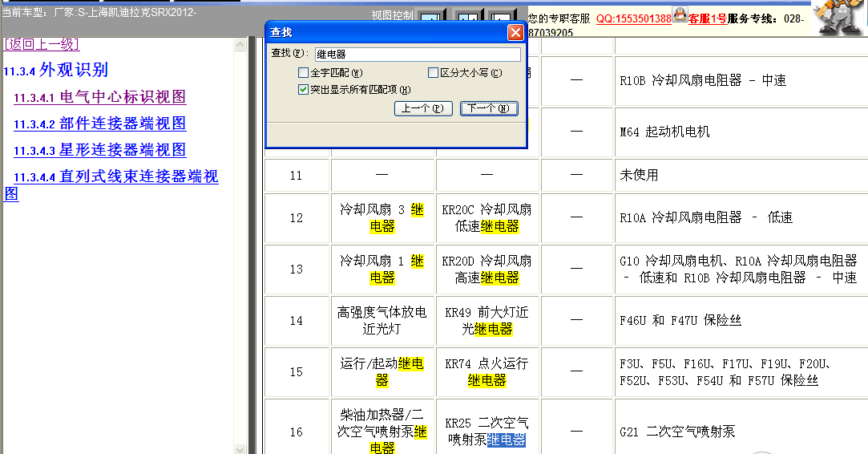This screenshot has height=454, width=868.
Task: Click KR20C 冷却风扇低速继电器 cell
Action: [487, 218]
